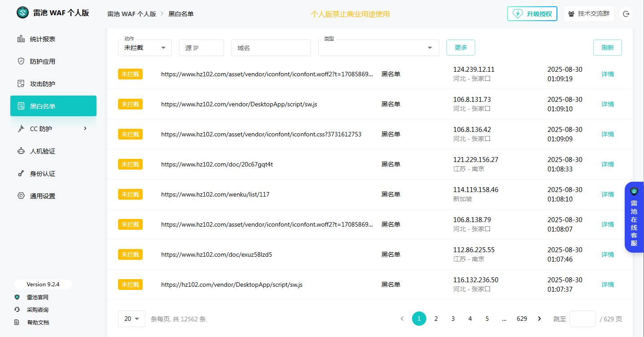Screen dimensions: 644x337
Task: Open 详情 for IP 114.119.158.46
Action: (x=608, y=194)
